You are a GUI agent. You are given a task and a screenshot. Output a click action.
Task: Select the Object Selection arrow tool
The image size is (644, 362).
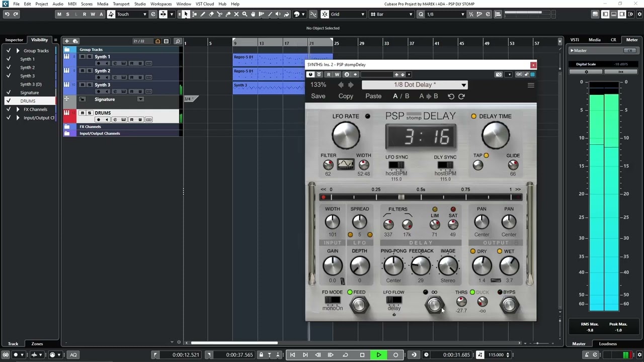(x=186, y=14)
